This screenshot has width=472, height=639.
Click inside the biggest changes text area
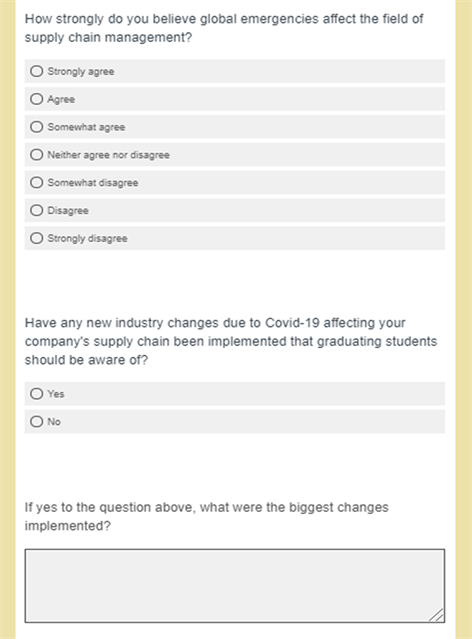point(235,586)
